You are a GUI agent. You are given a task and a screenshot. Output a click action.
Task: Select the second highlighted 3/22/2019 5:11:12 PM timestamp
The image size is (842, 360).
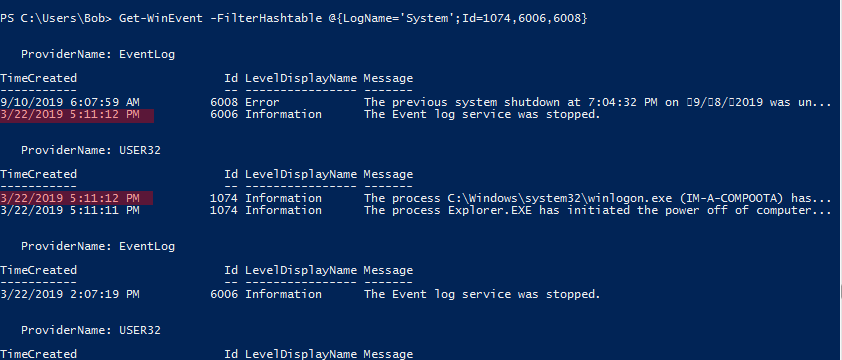pyautogui.click(x=70, y=198)
